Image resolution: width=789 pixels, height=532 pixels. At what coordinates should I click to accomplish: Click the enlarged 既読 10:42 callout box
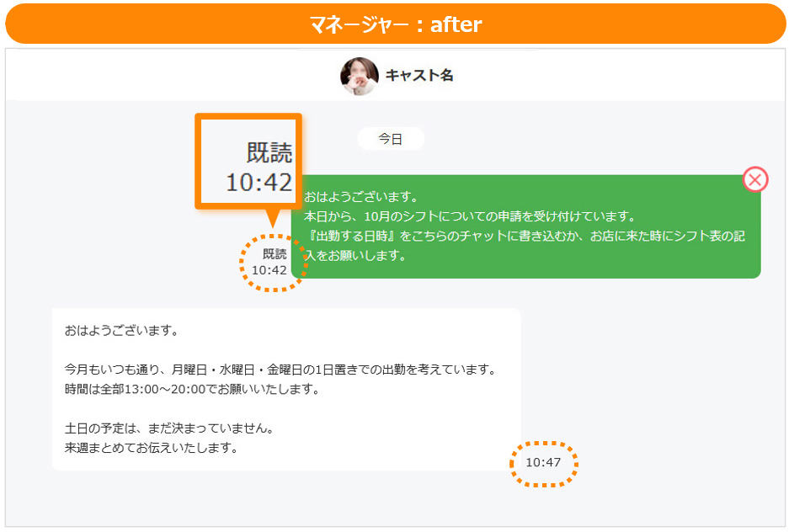(x=248, y=161)
